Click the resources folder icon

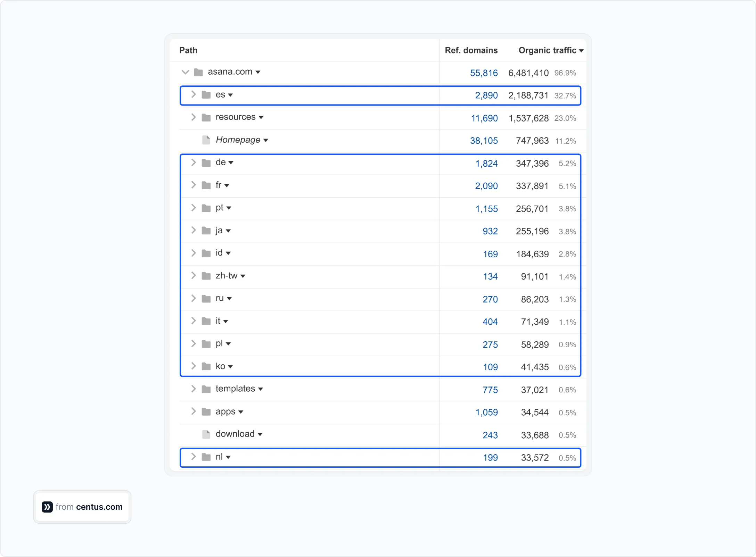coord(206,117)
